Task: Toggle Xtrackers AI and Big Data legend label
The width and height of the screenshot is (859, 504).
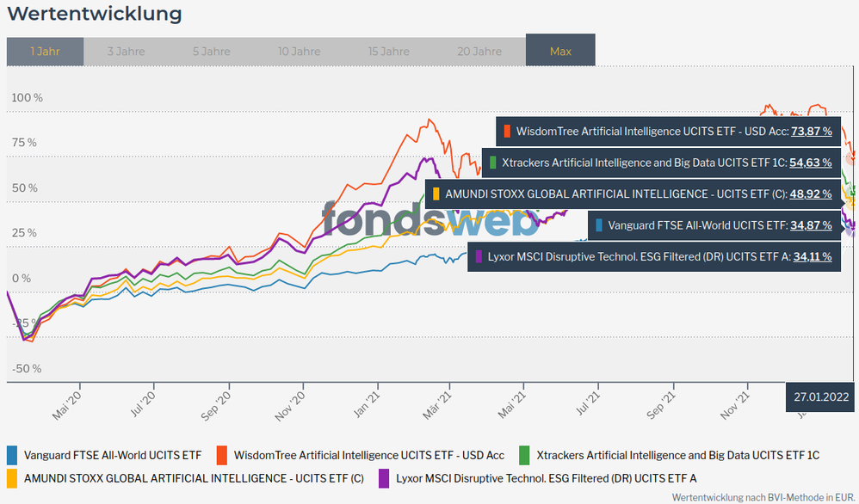Action: tap(677, 455)
